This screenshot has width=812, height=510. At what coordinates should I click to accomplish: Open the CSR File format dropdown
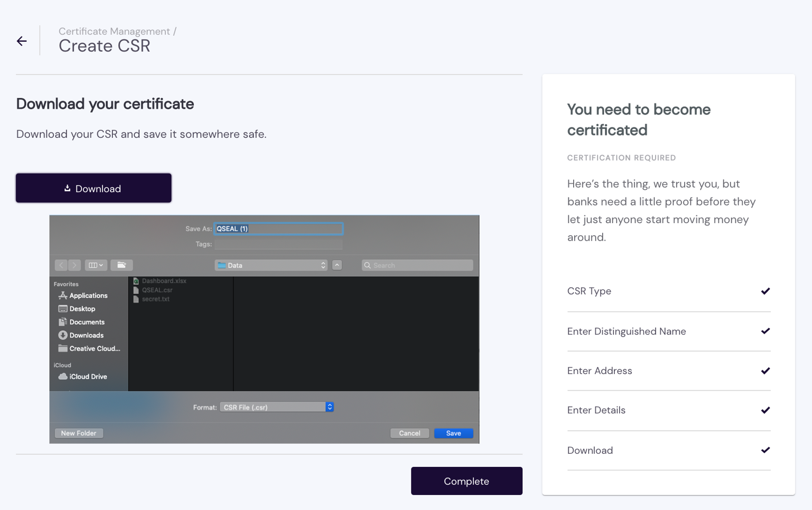point(276,407)
